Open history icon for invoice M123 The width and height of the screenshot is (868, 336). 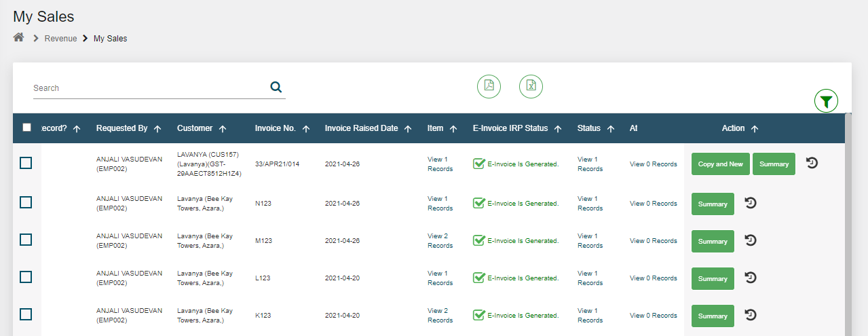tap(751, 240)
